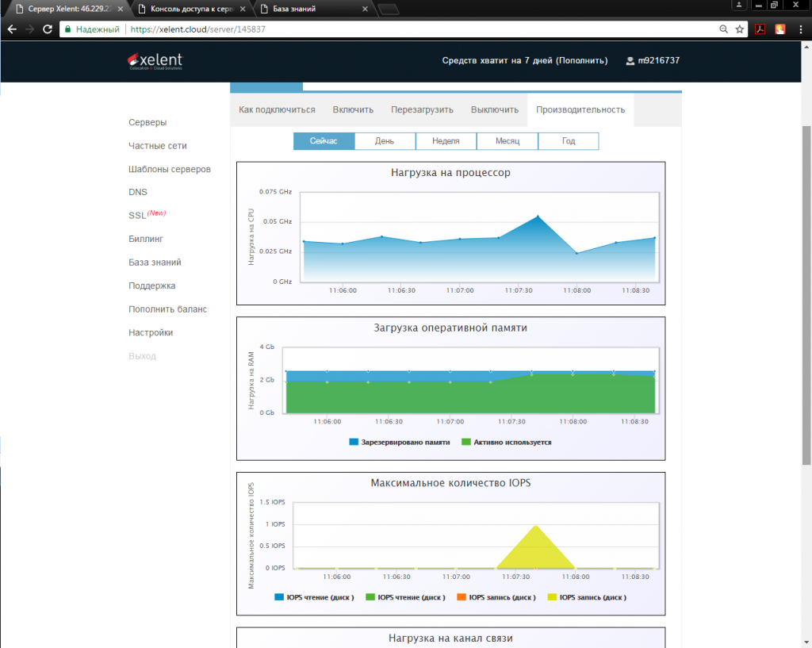
Task: Click the user icon next to m9216737
Action: coord(630,60)
